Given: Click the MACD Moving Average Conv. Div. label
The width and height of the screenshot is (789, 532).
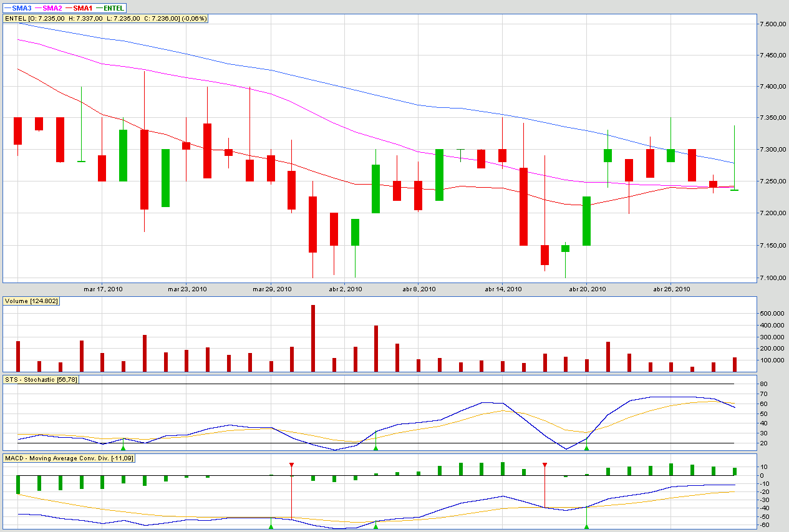Looking at the screenshot, I should 69,458.
